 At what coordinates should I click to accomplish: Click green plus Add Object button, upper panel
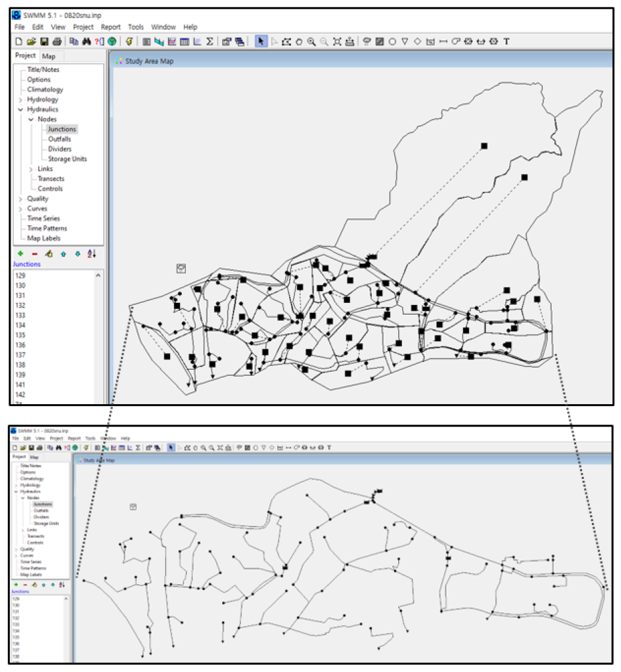20,253
